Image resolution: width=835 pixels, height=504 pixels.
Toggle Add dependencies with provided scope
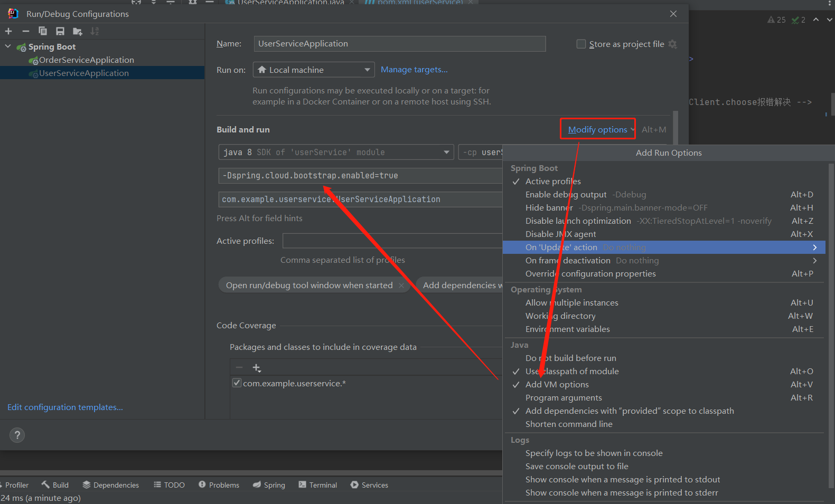pyautogui.click(x=663, y=411)
